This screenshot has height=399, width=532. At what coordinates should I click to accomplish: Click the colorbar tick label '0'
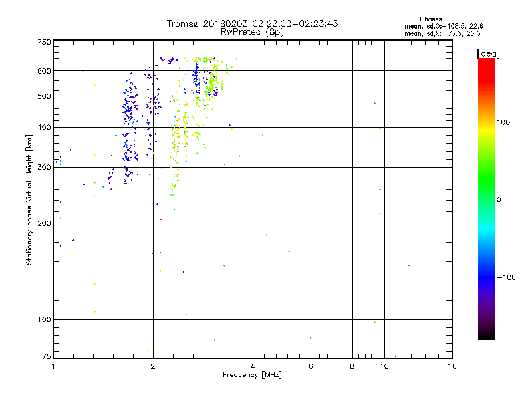click(499, 200)
